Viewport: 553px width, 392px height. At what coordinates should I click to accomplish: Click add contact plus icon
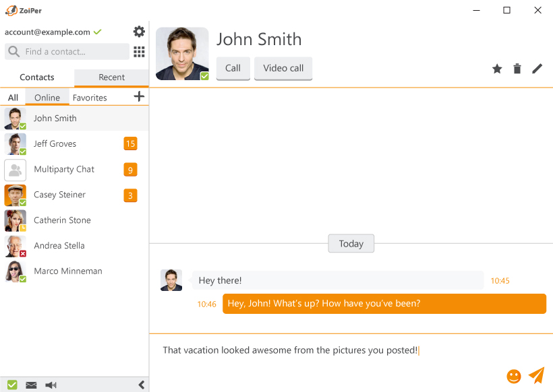139,97
